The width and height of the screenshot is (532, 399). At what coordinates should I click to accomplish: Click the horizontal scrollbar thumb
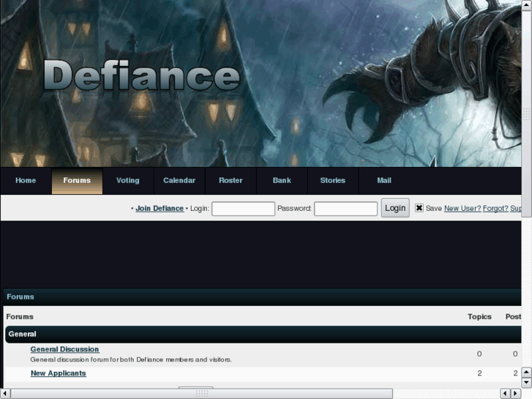pos(202,393)
